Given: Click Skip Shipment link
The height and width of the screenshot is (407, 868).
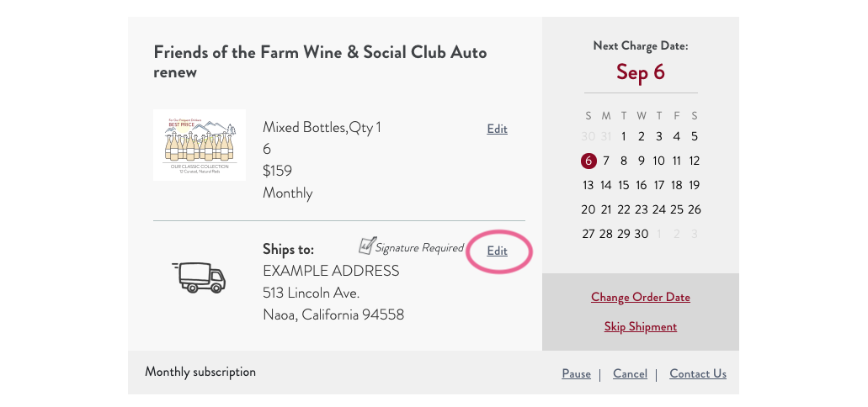Looking at the screenshot, I should (x=640, y=326).
